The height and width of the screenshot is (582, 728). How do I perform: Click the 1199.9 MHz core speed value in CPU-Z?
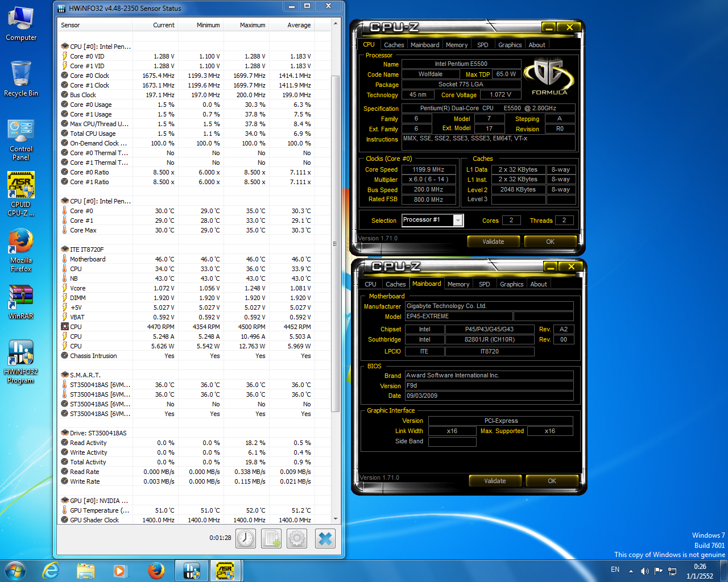click(429, 169)
